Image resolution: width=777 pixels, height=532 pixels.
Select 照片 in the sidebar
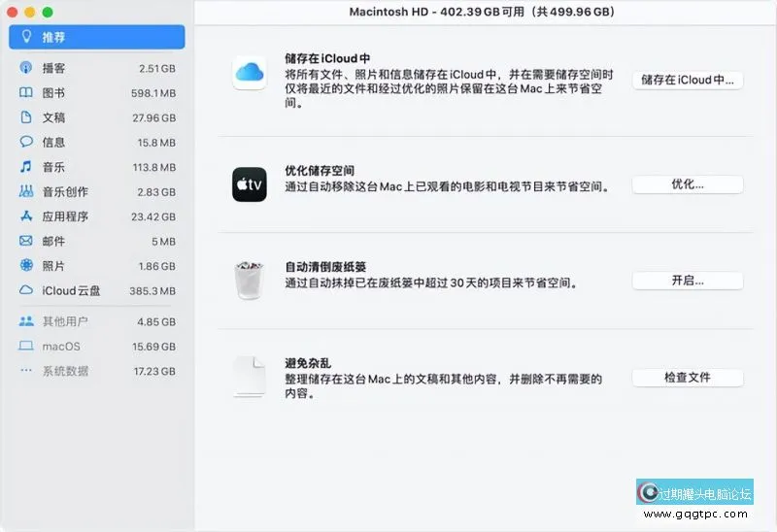point(96,266)
